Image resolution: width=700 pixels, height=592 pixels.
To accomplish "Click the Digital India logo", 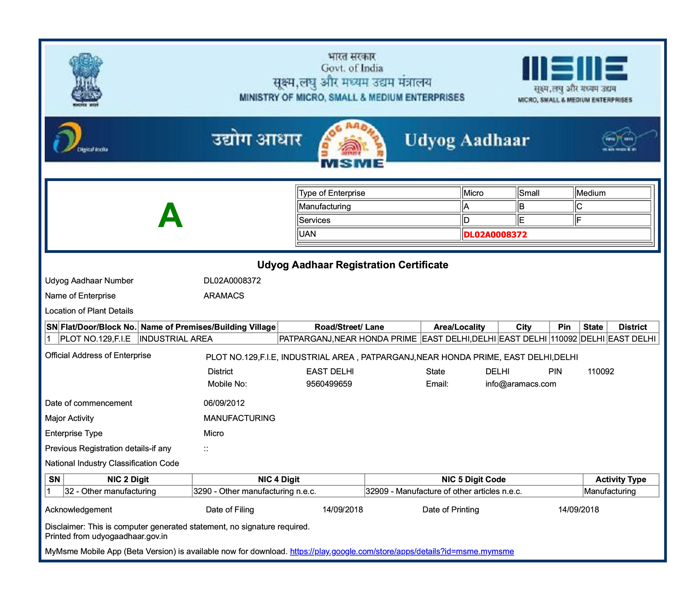I will (80, 138).
